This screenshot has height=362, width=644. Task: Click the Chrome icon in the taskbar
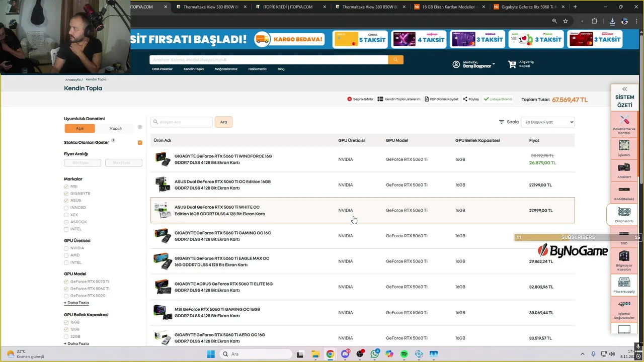click(330, 354)
